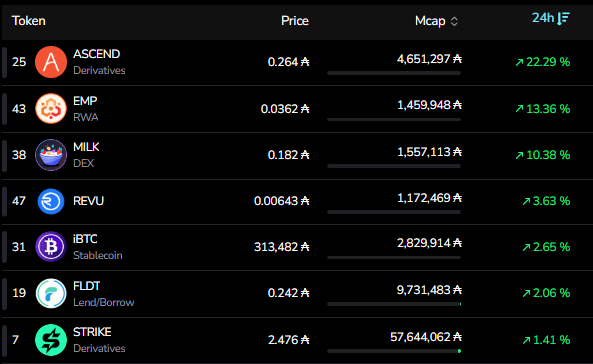593x364 pixels.
Task: Click the MILK price 0.182
Action: click(289, 155)
